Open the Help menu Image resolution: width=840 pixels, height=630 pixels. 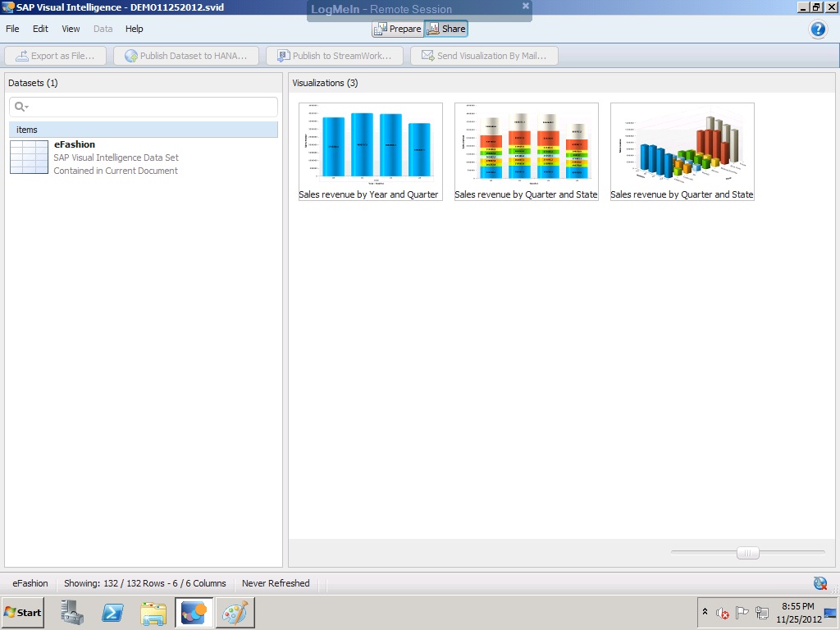[x=134, y=29]
